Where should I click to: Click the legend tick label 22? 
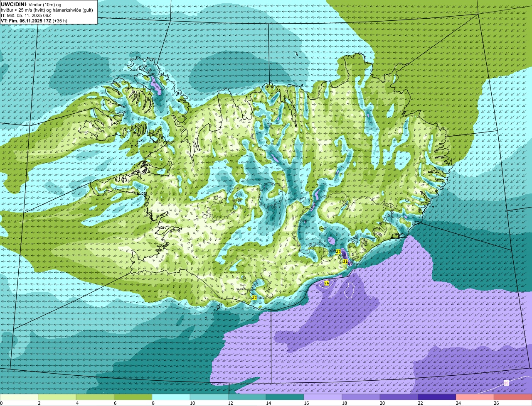click(419, 403)
